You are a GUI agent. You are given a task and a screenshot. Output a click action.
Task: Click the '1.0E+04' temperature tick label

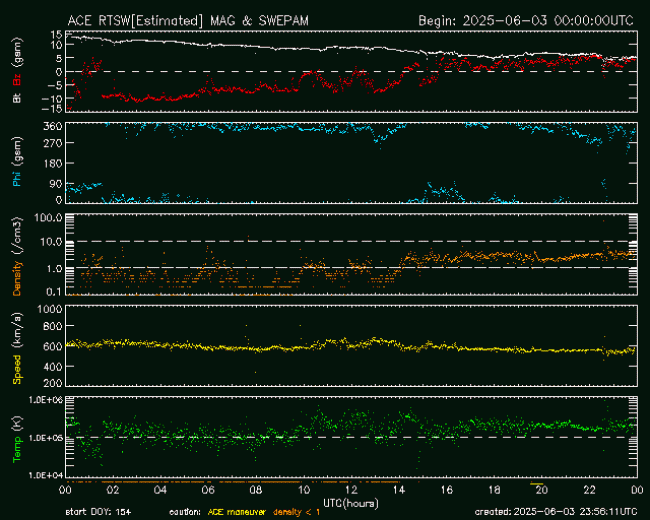[46, 475]
